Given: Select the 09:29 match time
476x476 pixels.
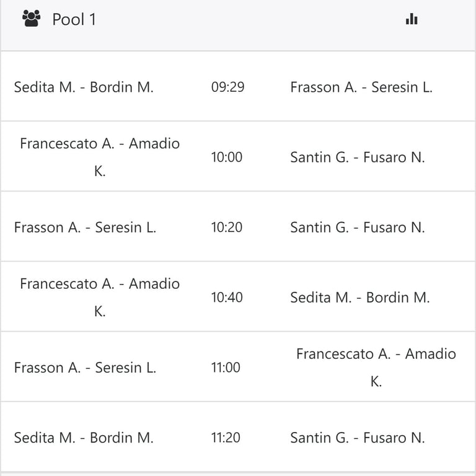Looking at the screenshot, I should tap(227, 87).
